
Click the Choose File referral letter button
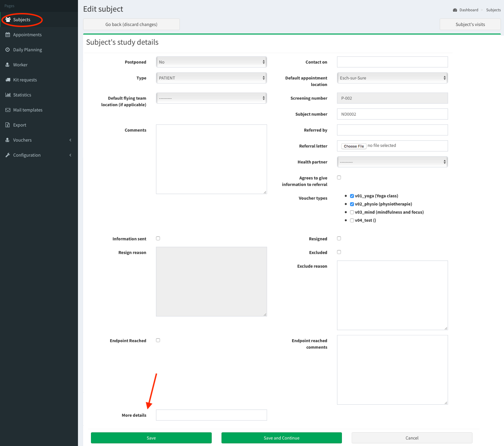(x=354, y=146)
